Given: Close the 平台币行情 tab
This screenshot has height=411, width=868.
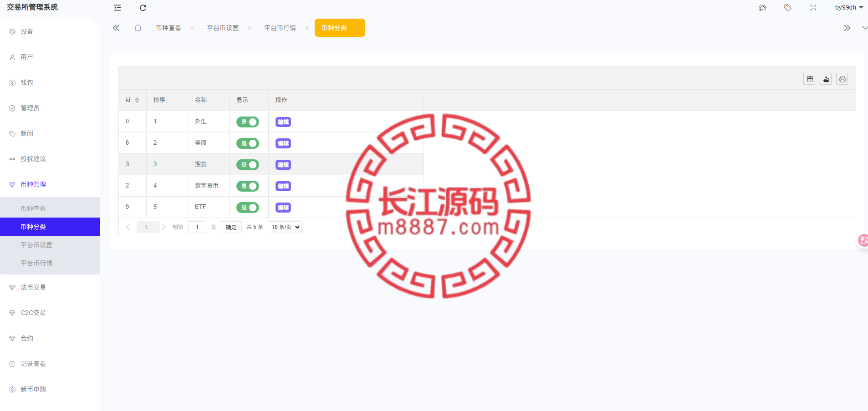Looking at the screenshot, I should (x=307, y=28).
